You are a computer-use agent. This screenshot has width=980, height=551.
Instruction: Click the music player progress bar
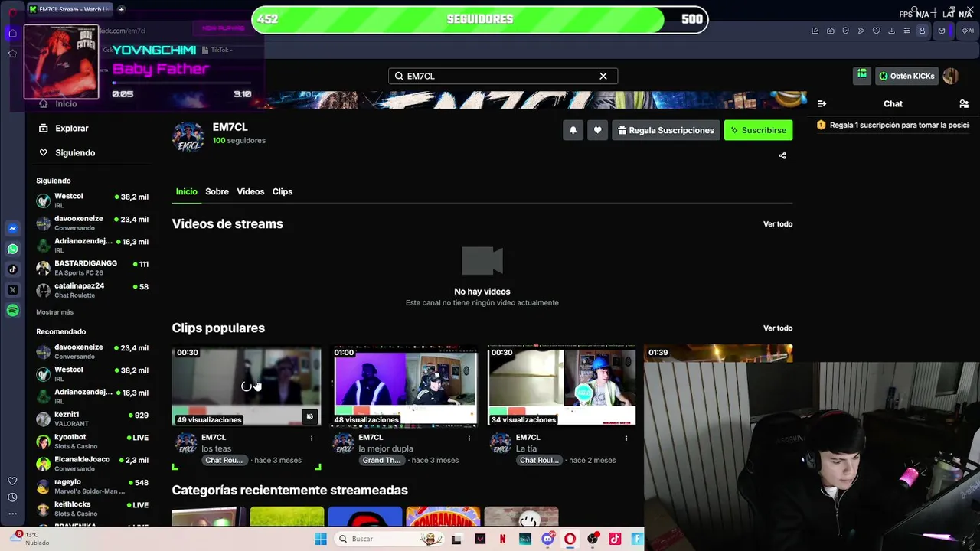tap(181, 83)
